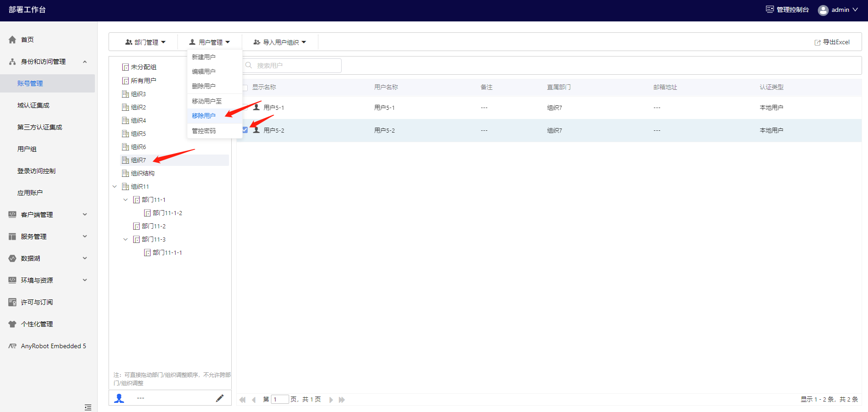The height and width of the screenshot is (412, 868).
Task: Expand the 客户端管理 chevron
Action: (85, 215)
